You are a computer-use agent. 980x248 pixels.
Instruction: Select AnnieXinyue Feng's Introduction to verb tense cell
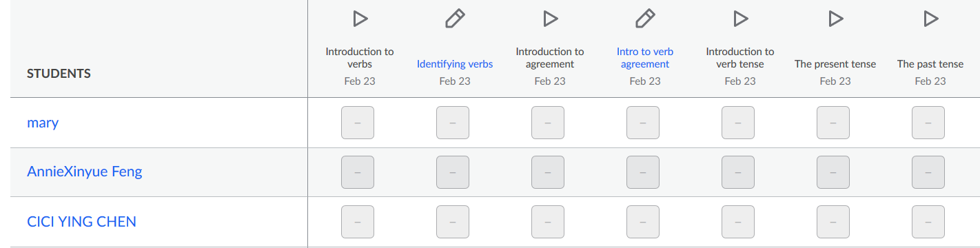[x=738, y=172]
